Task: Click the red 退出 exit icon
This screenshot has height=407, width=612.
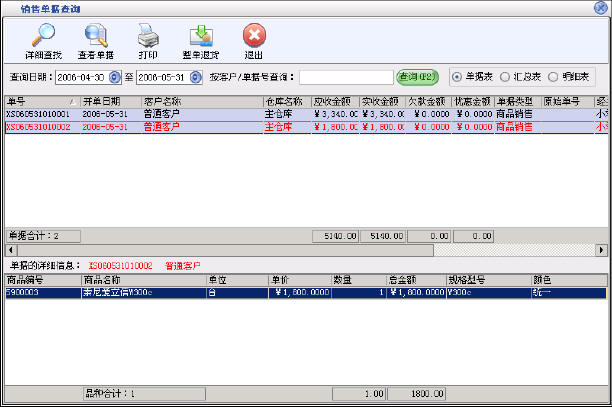Action: tap(254, 37)
